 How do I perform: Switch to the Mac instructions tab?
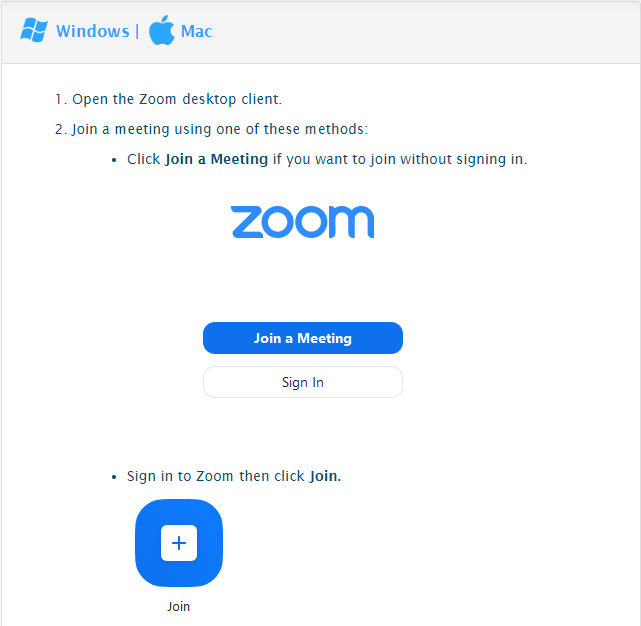tap(197, 31)
